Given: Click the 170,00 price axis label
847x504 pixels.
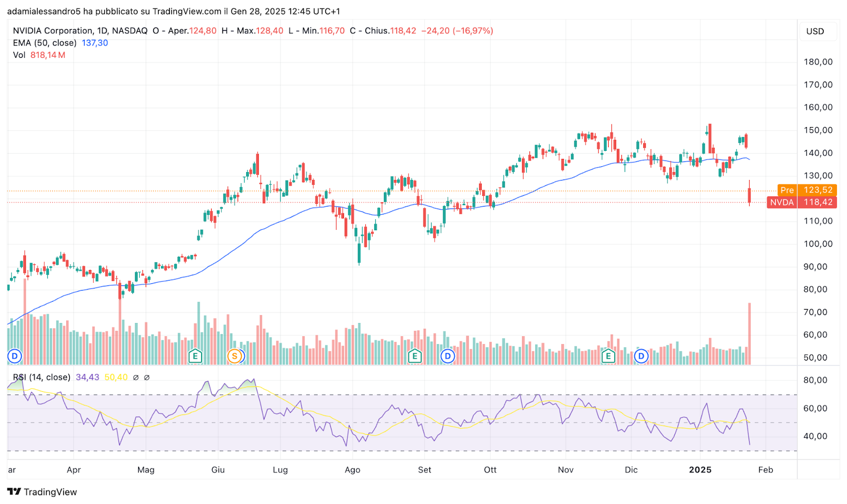Looking at the screenshot, I should [818, 85].
